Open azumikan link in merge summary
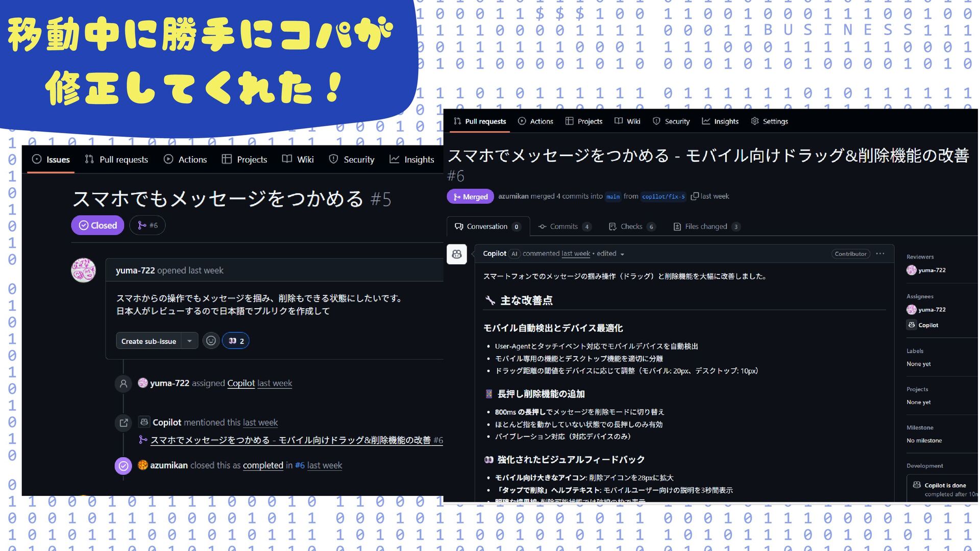Screen dimensions: 980x551 click(513, 196)
